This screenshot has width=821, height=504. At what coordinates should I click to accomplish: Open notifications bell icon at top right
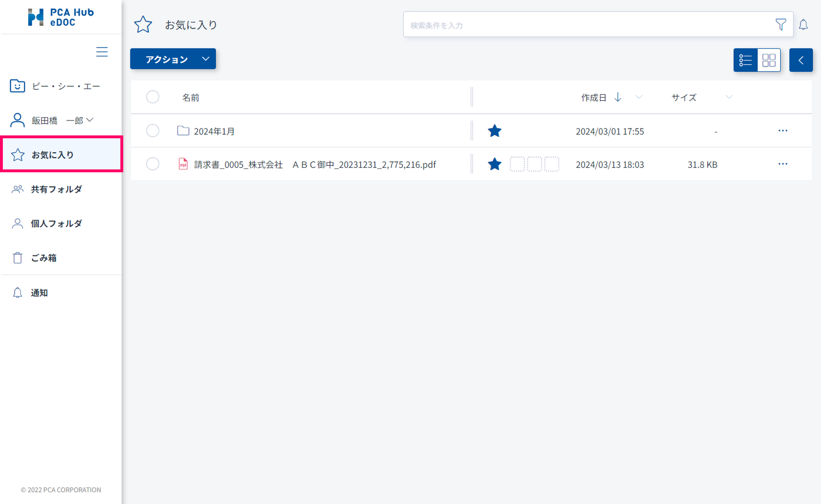tap(803, 24)
